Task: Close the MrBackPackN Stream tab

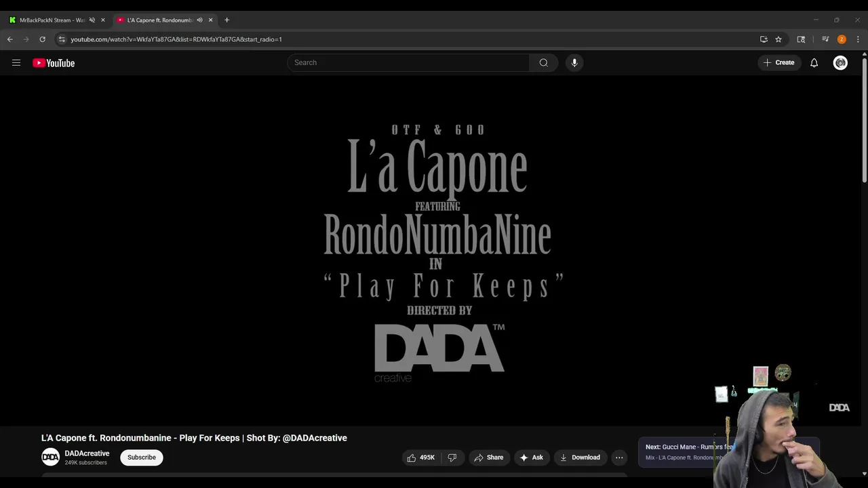Action: click(x=103, y=20)
